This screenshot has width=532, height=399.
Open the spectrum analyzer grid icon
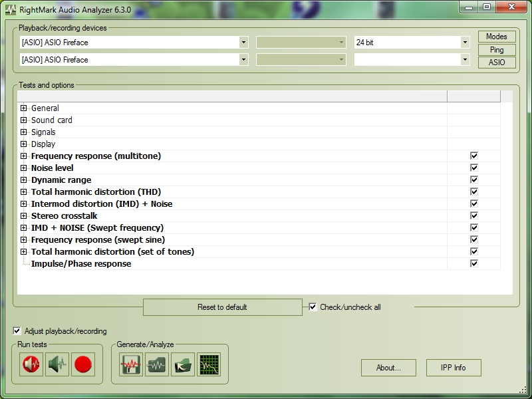coord(209,364)
